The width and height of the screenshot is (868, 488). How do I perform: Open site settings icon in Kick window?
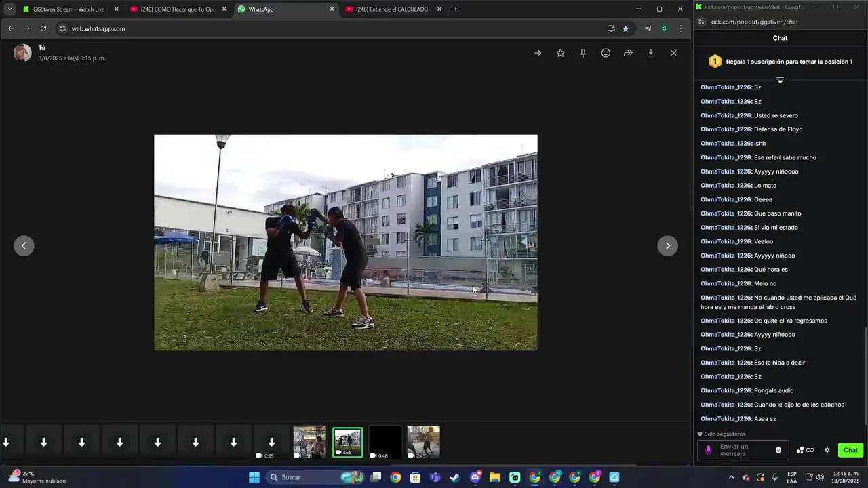(701, 22)
